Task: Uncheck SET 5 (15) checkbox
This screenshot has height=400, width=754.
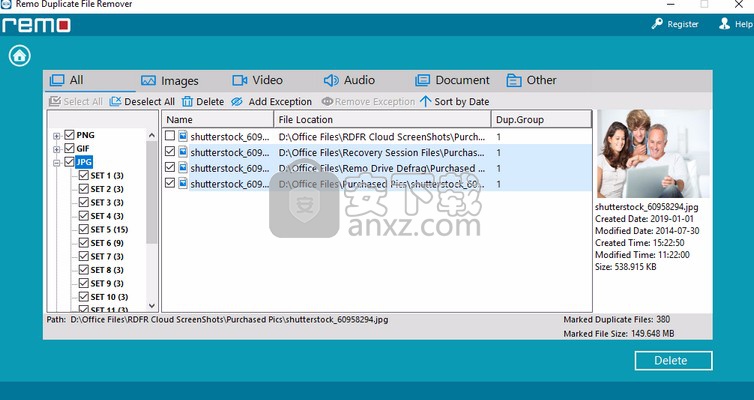Action: pyautogui.click(x=83, y=229)
